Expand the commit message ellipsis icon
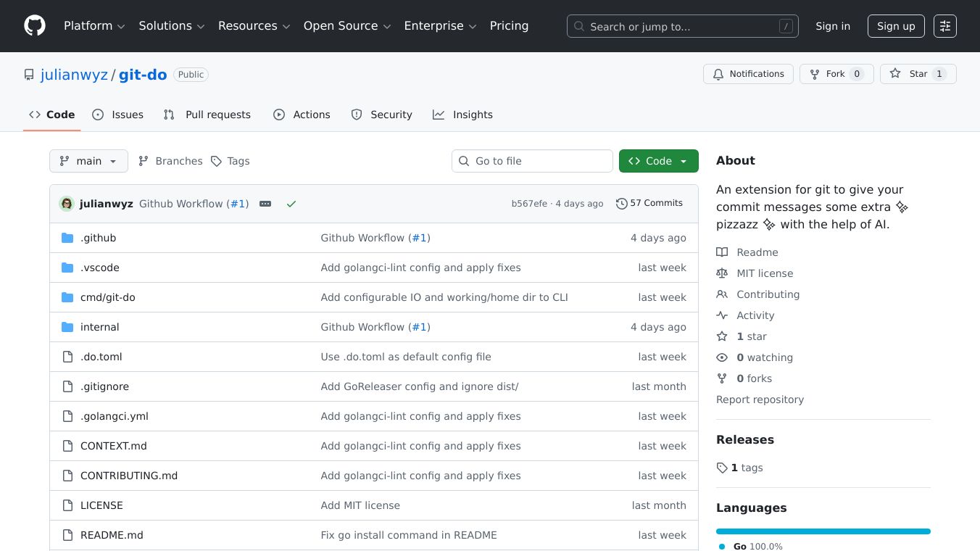Viewport: 980px width, 551px height. [265, 204]
